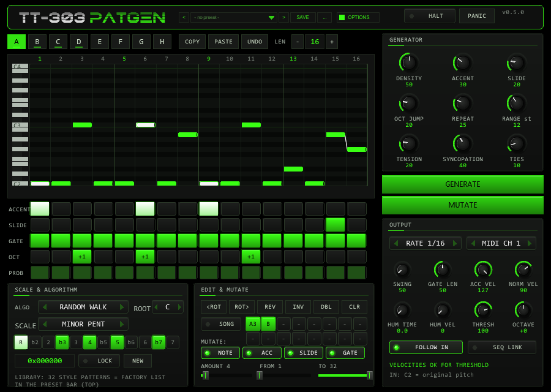Toggle b3 scale degree
Screen dimensions: 551x392
pyautogui.click(x=62, y=342)
